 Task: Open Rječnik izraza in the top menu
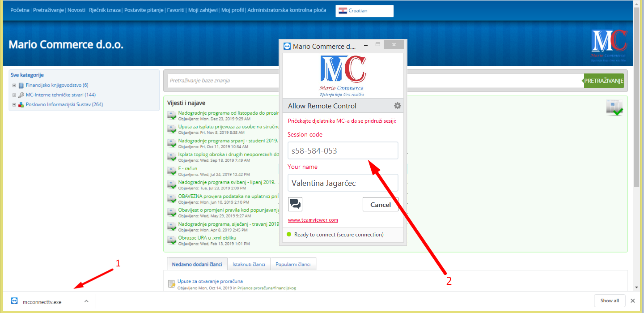pyautogui.click(x=105, y=10)
